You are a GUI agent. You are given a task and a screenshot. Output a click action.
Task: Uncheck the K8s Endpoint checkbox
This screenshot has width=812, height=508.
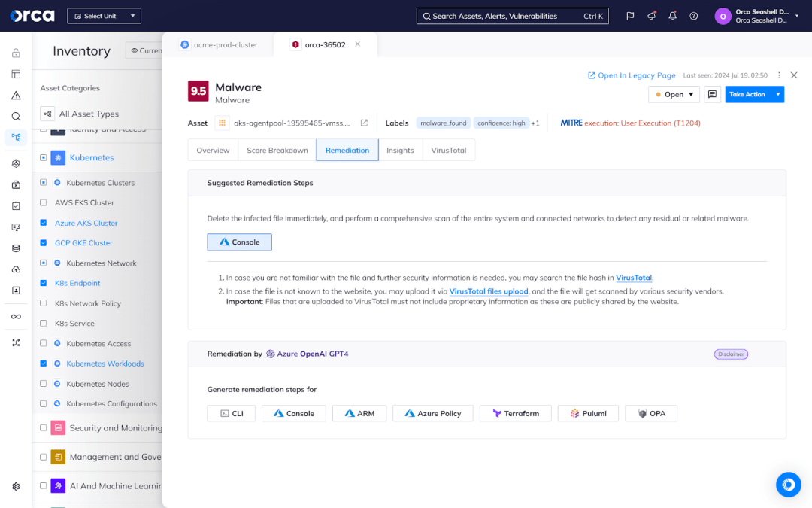click(44, 283)
